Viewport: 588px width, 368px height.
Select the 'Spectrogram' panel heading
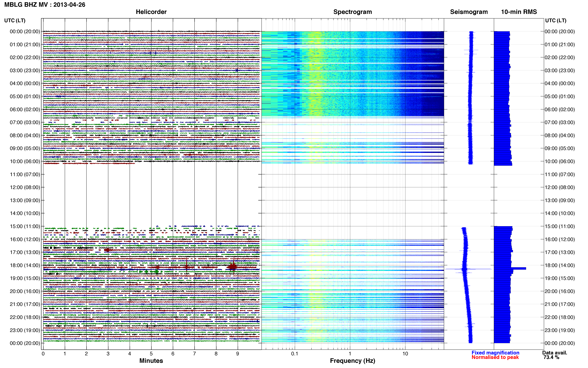pos(352,12)
